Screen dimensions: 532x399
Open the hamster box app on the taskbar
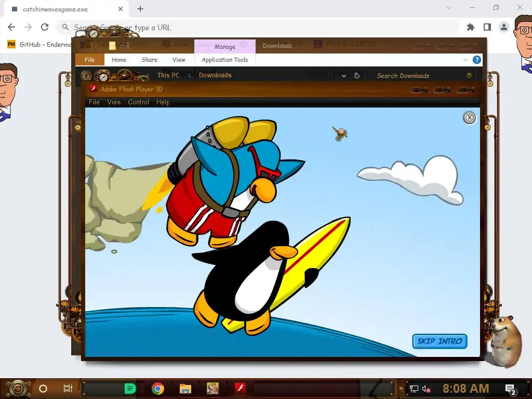coord(212,389)
